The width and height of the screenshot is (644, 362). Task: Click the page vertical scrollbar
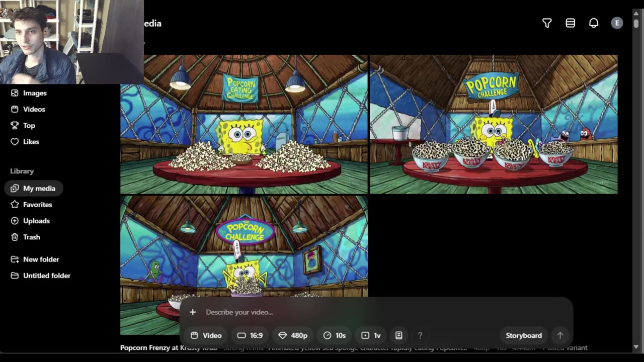[x=636, y=23]
